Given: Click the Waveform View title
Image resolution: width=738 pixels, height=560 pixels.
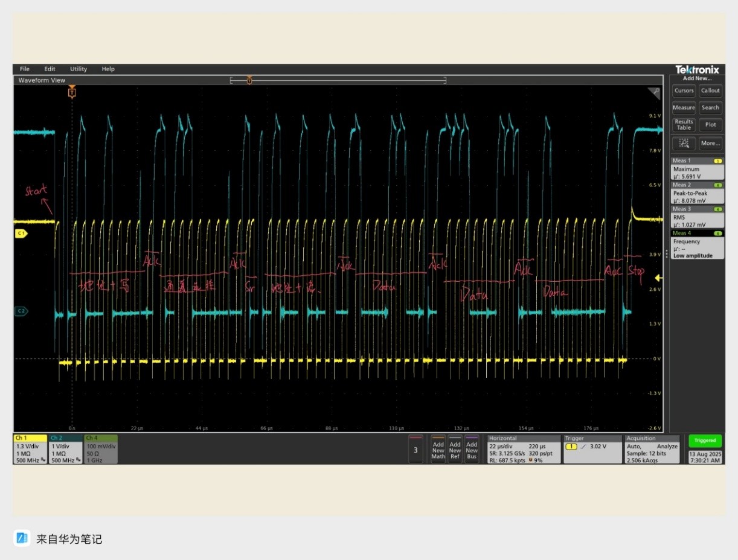Looking at the screenshot, I should (x=42, y=80).
